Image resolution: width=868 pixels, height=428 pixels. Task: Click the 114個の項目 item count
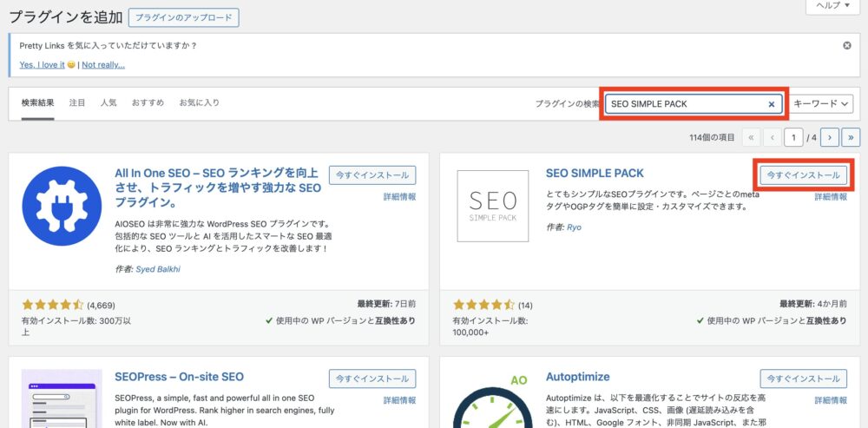pos(712,137)
